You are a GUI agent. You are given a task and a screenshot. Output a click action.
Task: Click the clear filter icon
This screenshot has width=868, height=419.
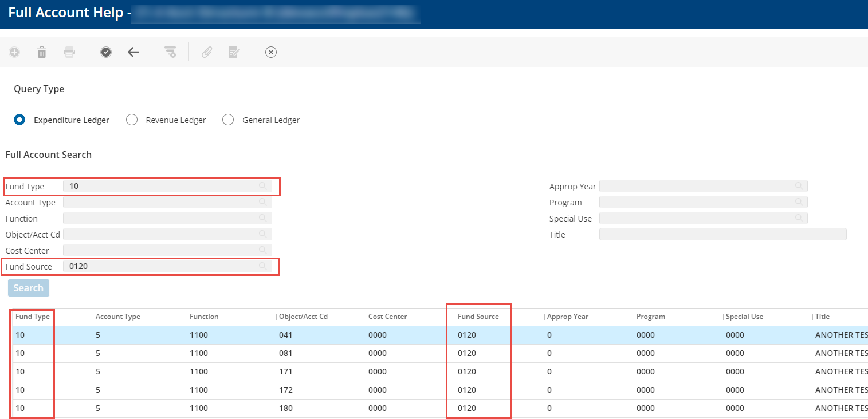(x=170, y=52)
